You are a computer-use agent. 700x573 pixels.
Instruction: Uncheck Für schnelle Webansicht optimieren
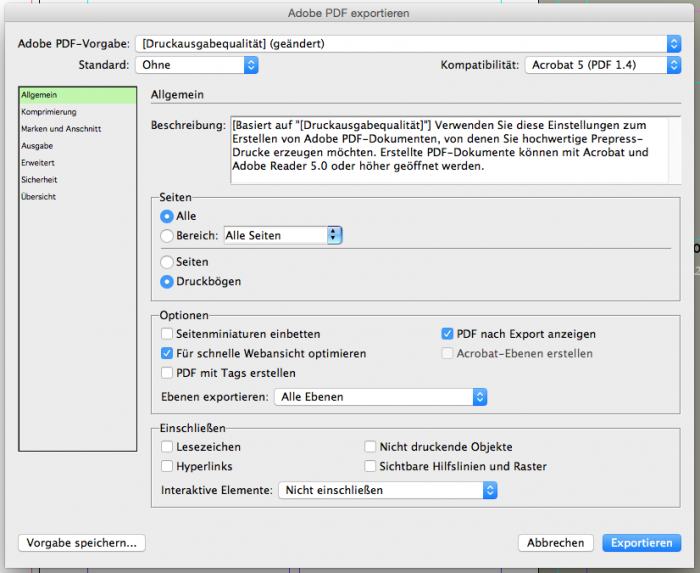(x=167, y=353)
